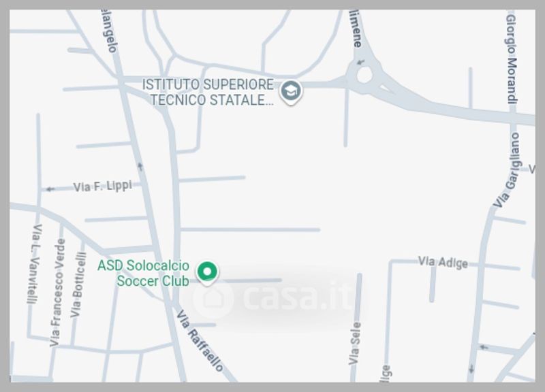
Task: Click the Giorgio Morandi street label
Action: (x=512, y=59)
